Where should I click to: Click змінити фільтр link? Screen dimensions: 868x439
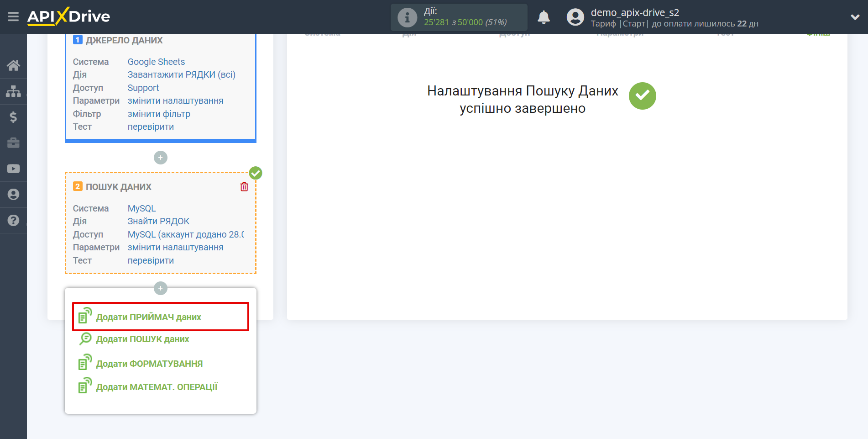point(159,114)
